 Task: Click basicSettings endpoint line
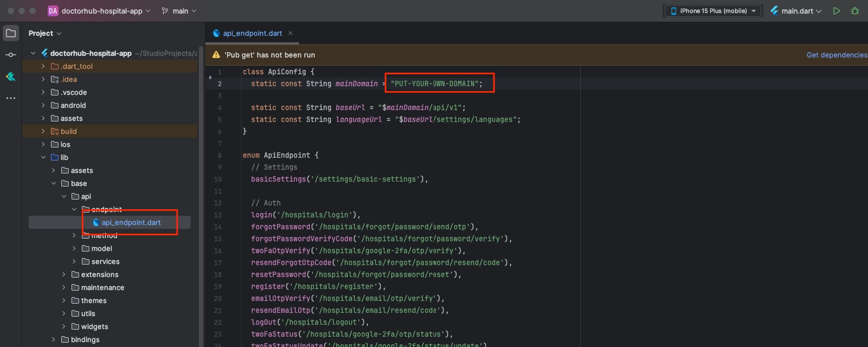pyautogui.click(x=340, y=179)
